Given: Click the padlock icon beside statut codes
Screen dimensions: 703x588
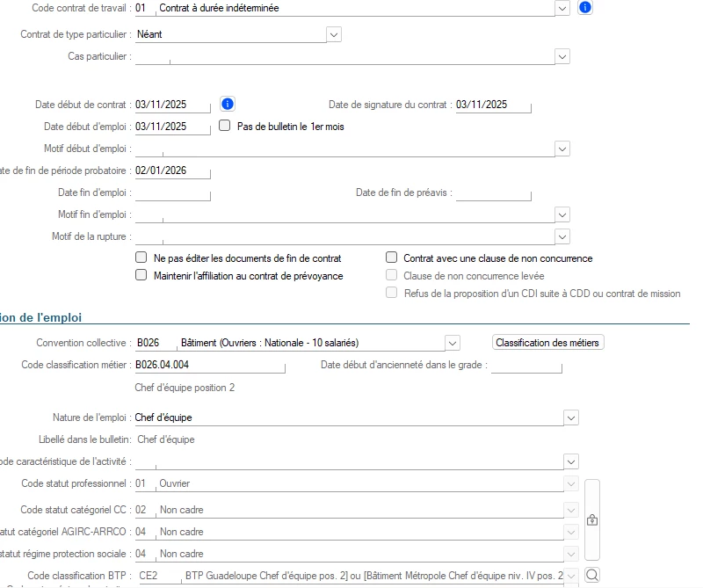Looking at the screenshot, I should point(592,519).
